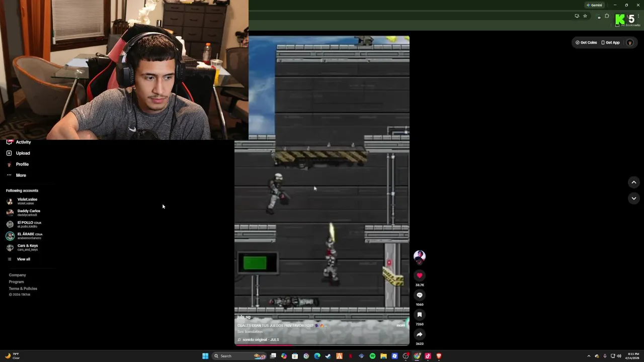
Task: Click See translation under the caption
Action: pyautogui.click(x=250, y=332)
